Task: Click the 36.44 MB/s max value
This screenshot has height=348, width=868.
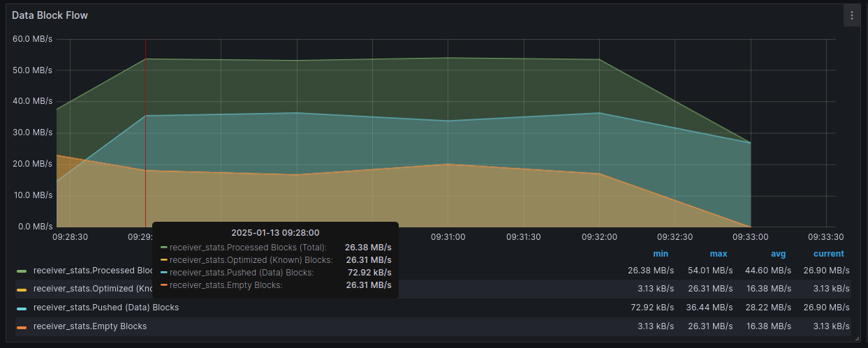Action: click(x=709, y=308)
